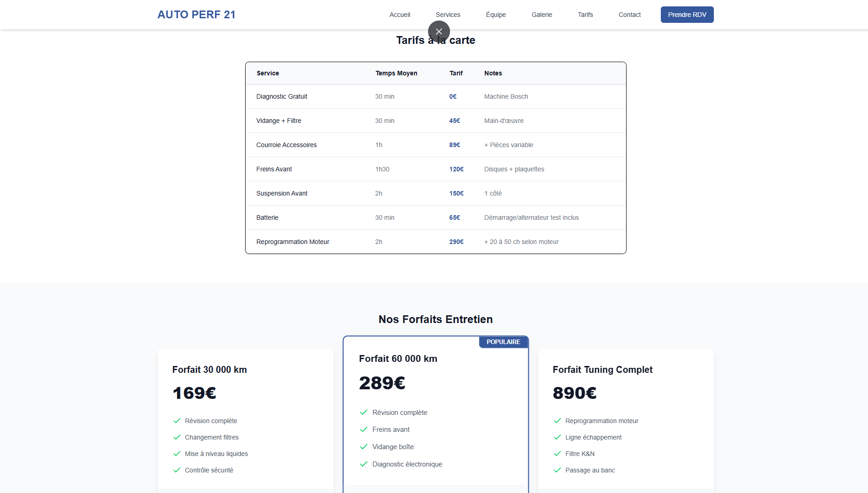Screen dimensions: 868x493
Task: Click the round X close button
Action: point(439,32)
